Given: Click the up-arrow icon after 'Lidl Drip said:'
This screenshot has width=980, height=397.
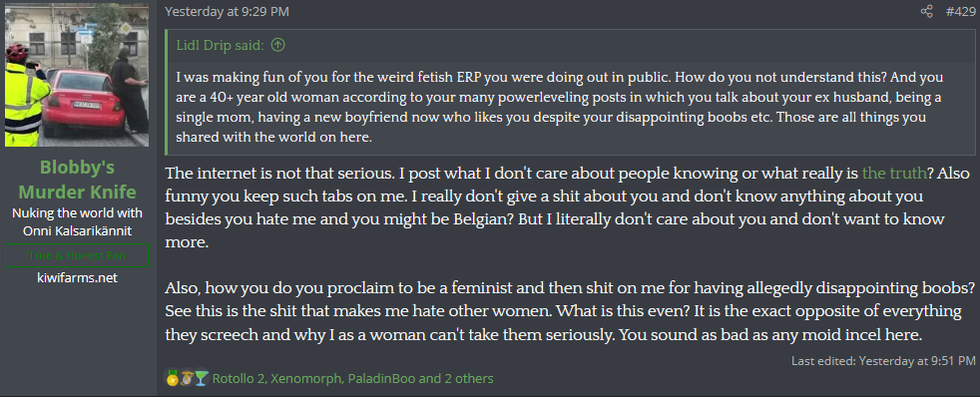Looking at the screenshot, I should pos(278,45).
